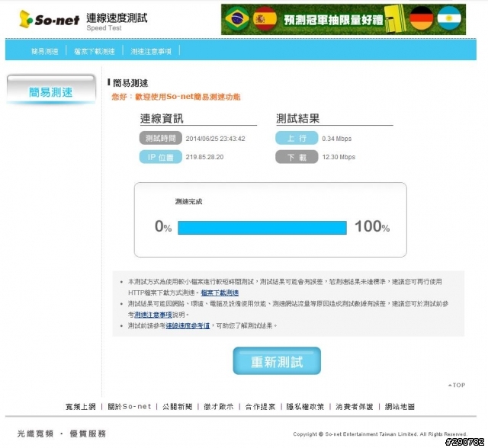Screen dimensions: 488x448
Task: Open the 測速注意事項 link in notes
Action: [153, 315]
